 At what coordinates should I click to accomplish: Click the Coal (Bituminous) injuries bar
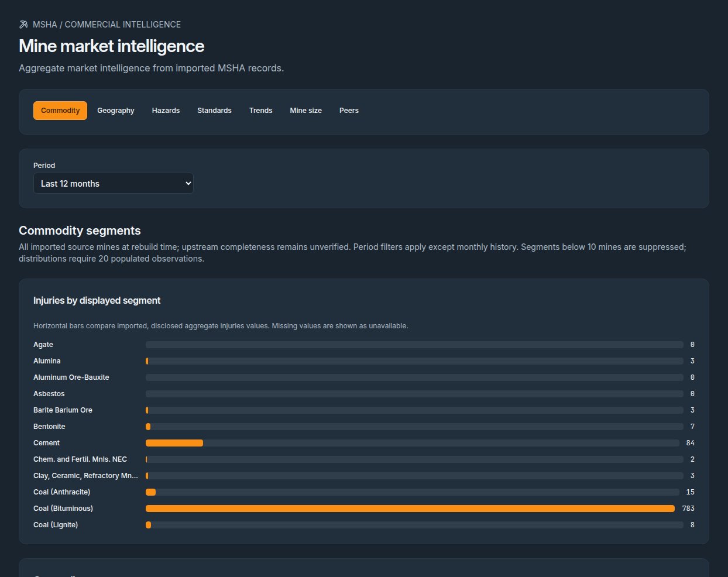point(410,509)
